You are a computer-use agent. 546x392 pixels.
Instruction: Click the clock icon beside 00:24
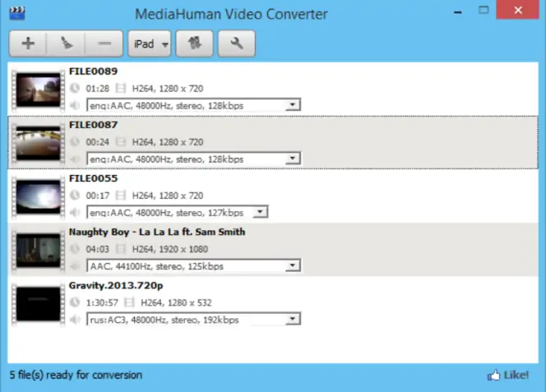[x=75, y=141]
